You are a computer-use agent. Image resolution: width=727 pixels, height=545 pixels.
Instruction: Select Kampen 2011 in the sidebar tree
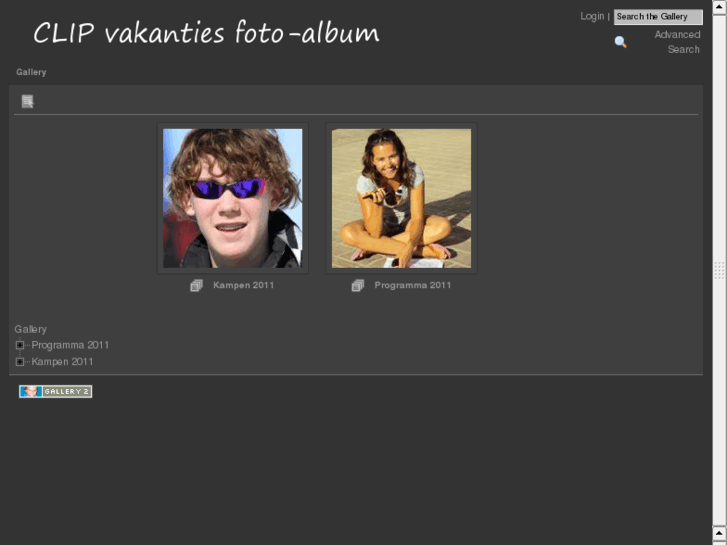coord(62,362)
